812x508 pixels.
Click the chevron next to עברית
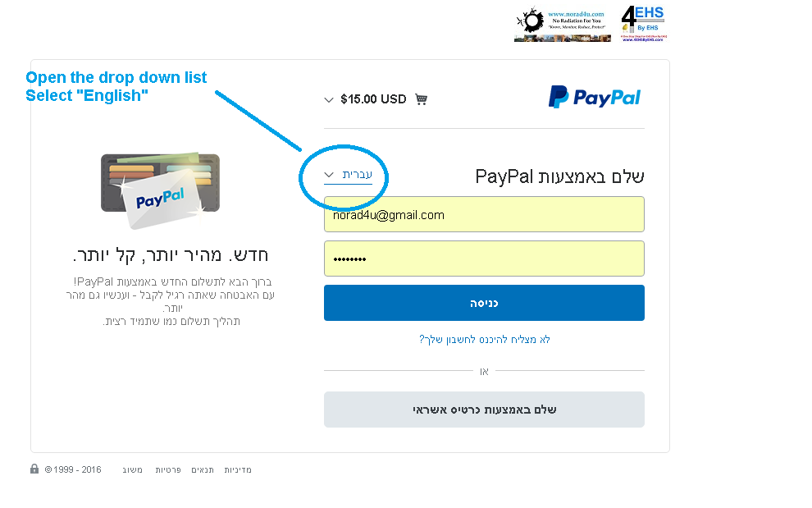coord(329,175)
